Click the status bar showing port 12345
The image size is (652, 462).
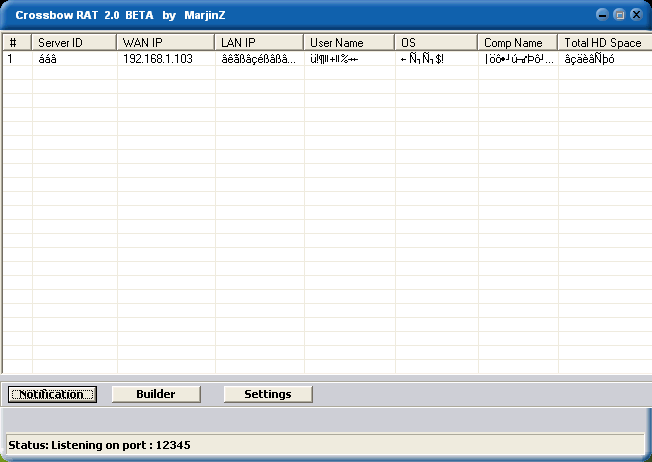tap(324, 444)
